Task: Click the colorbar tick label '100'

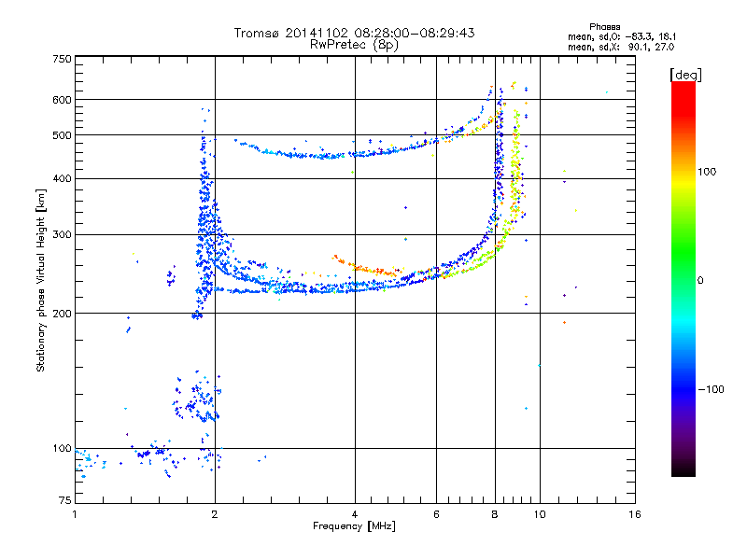Action: click(x=707, y=172)
